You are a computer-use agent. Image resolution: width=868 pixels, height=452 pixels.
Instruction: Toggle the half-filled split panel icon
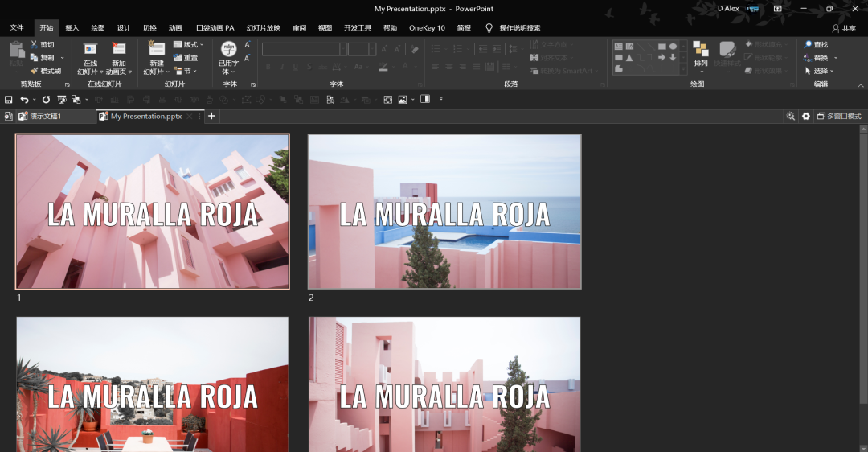pos(425,99)
